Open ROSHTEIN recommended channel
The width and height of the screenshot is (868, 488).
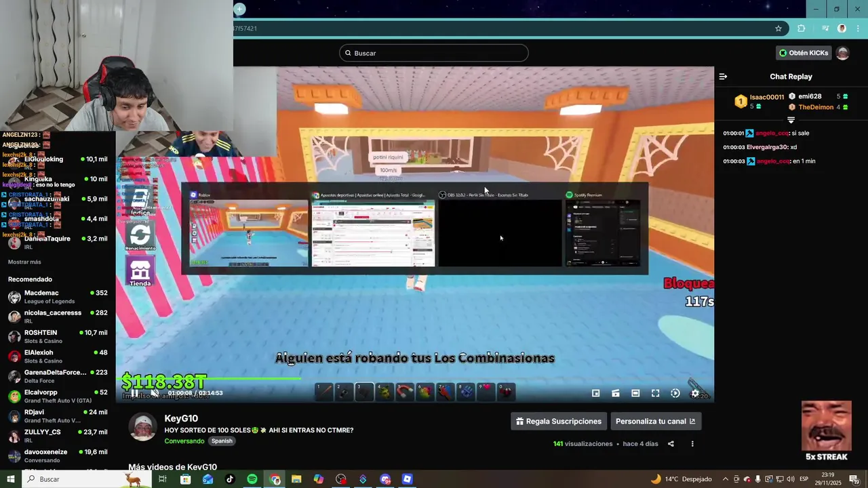coord(58,336)
